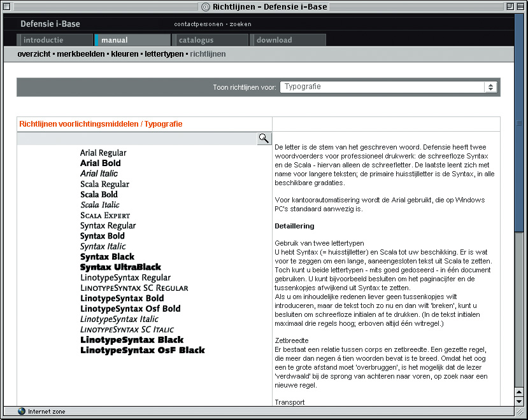The width and height of the screenshot is (528, 420).
Task: Click the 'Transport' subheading
Action: coord(290,402)
